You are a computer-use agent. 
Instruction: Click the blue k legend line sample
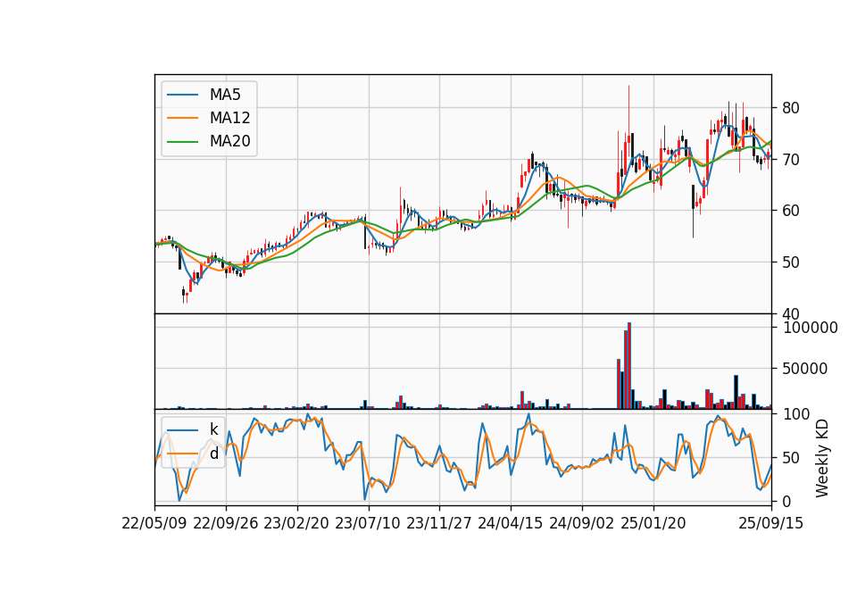pos(182,430)
